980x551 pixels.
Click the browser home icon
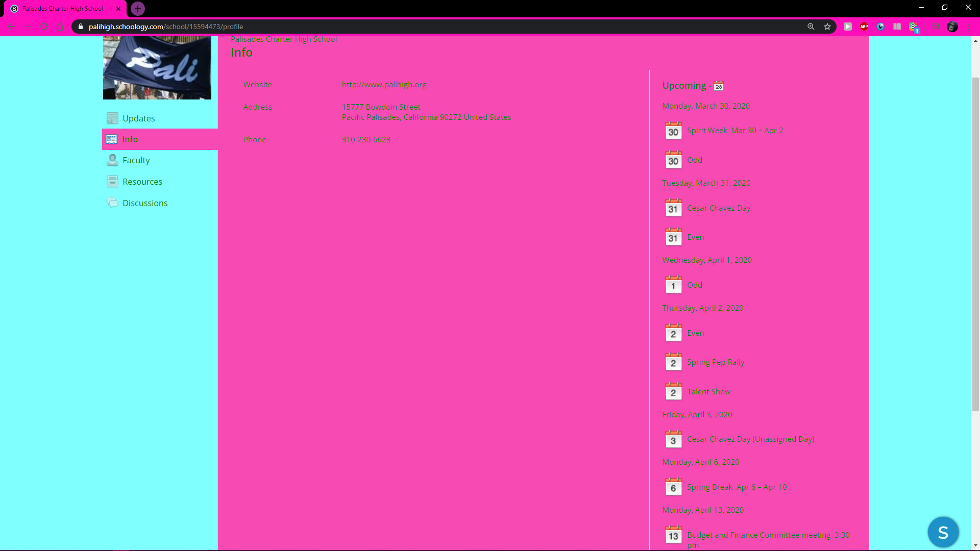point(60,27)
